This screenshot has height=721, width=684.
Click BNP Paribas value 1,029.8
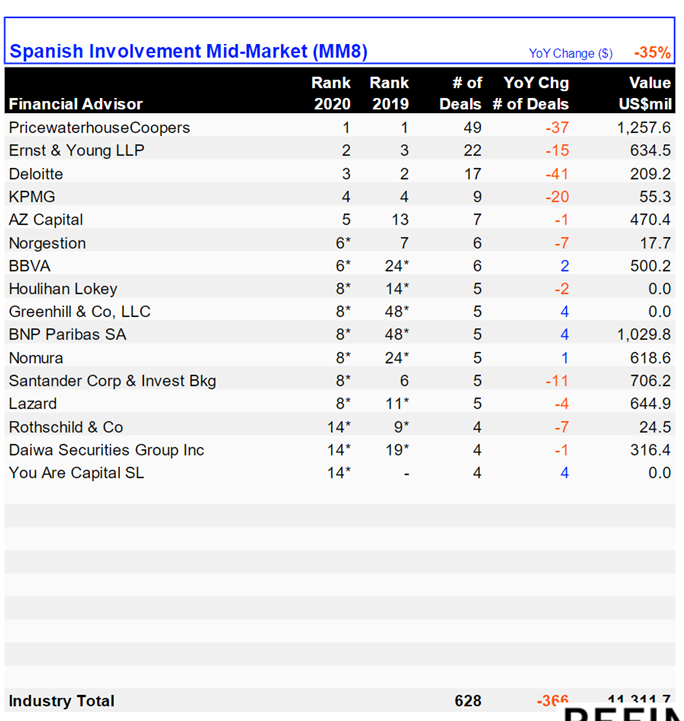click(644, 334)
